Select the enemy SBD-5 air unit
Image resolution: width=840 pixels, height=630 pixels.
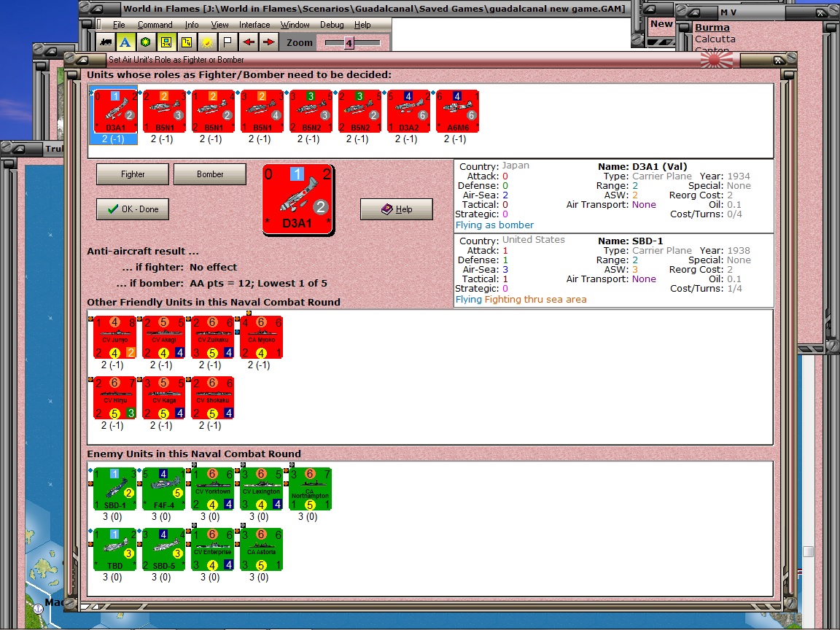coord(163,549)
